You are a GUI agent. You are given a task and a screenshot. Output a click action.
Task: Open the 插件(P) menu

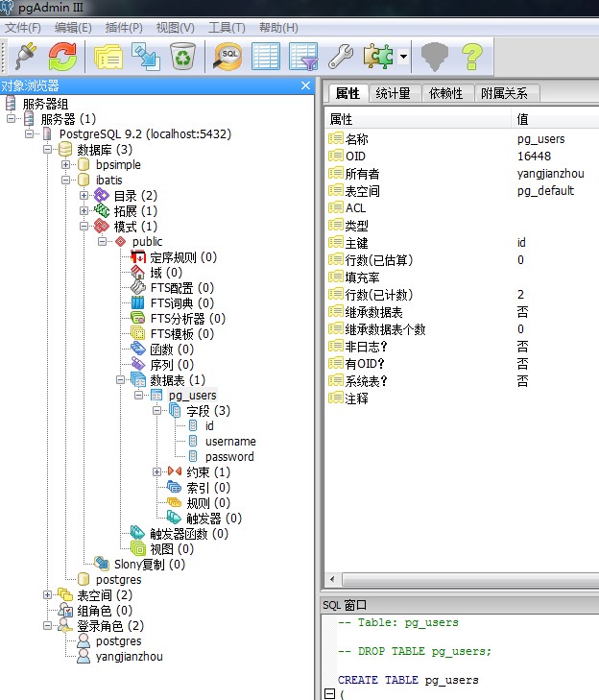click(x=124, y=28)
